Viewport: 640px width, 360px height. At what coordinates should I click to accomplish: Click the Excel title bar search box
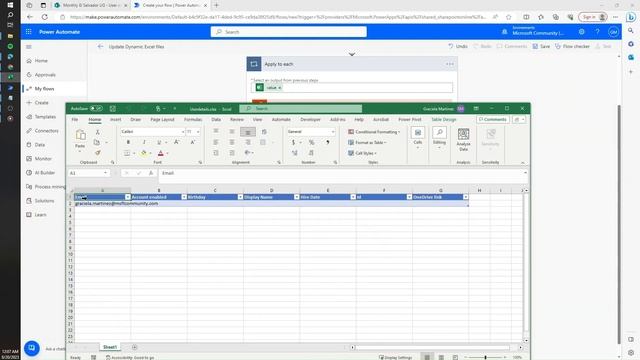click(x=301, y=109)
